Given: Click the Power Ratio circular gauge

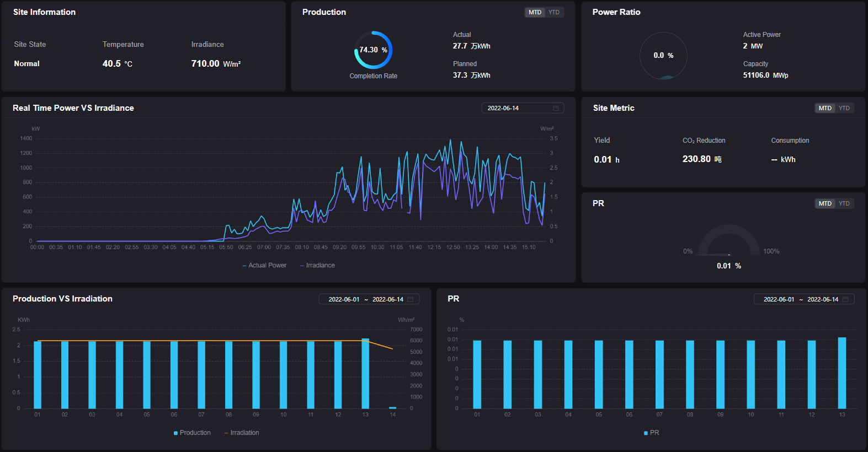Looking at the screenshot, I should click(663, 56).
